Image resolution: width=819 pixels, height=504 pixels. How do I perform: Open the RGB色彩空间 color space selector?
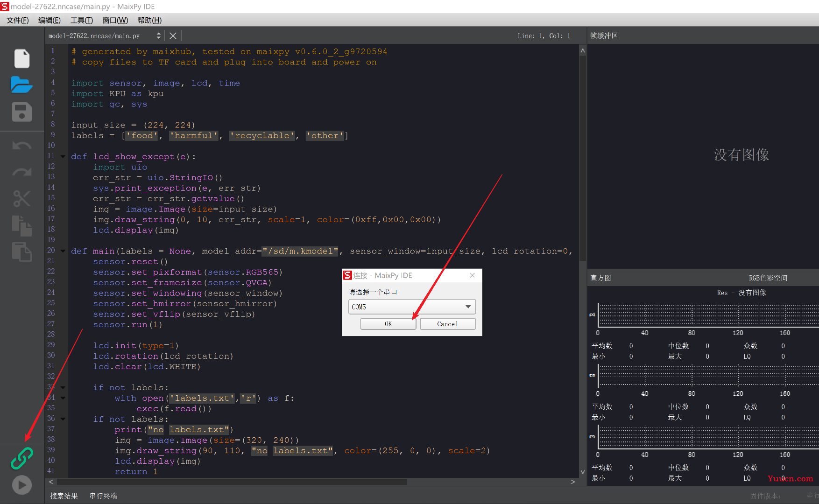click(768, 278)
